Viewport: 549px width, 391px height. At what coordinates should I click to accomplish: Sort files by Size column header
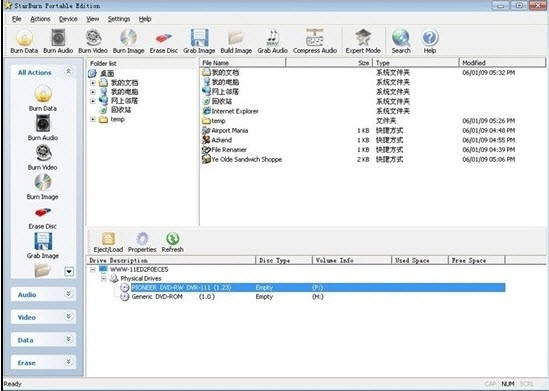coord(329,63)
